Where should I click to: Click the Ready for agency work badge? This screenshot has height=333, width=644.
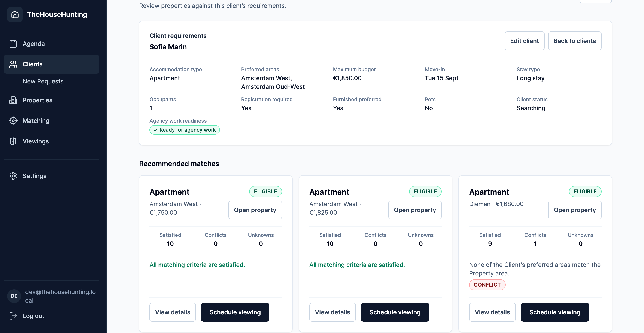(x=185, y=130)
